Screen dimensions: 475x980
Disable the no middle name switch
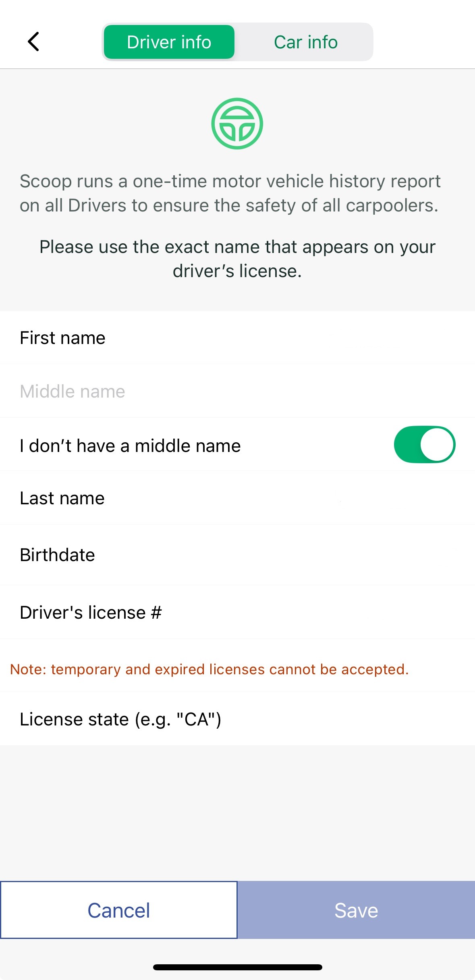point(424,445)
